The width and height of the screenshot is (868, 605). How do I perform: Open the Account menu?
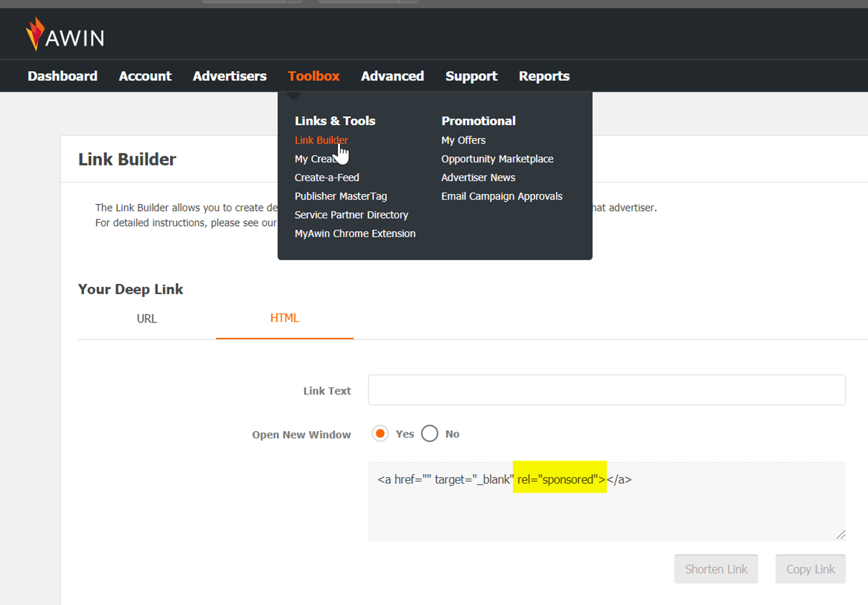coord(145,76)
